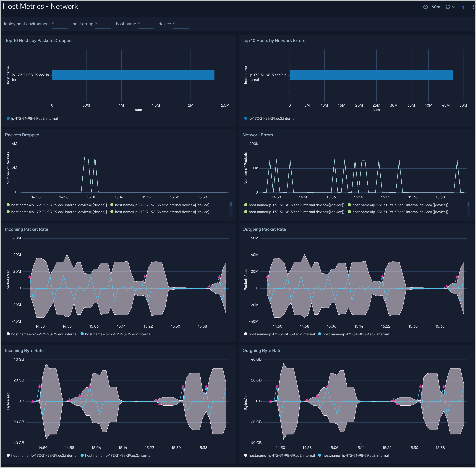
Task: Click first green legend entry in Network Errors
Action: coord(294,205)
